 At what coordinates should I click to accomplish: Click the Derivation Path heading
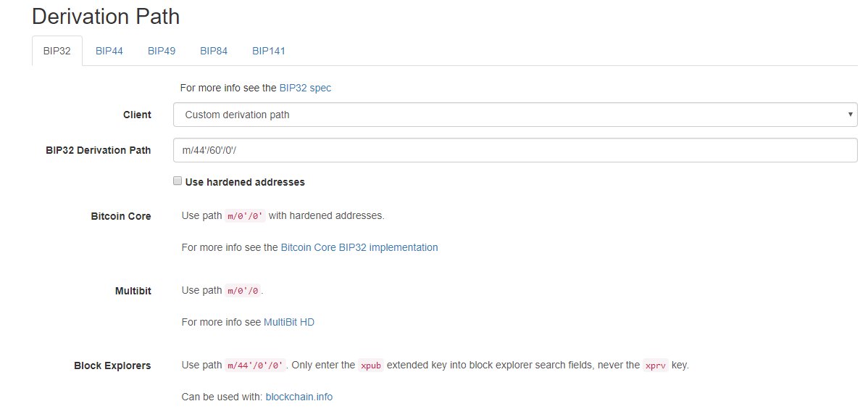106,16
